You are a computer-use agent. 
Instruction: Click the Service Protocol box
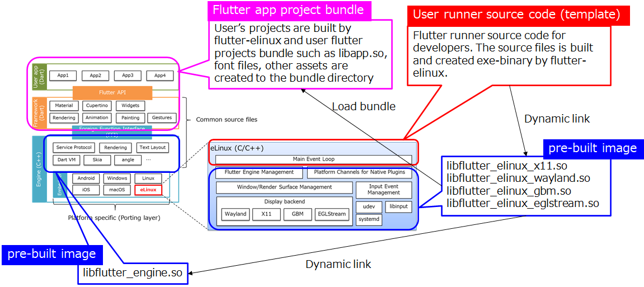click(75, 148)
